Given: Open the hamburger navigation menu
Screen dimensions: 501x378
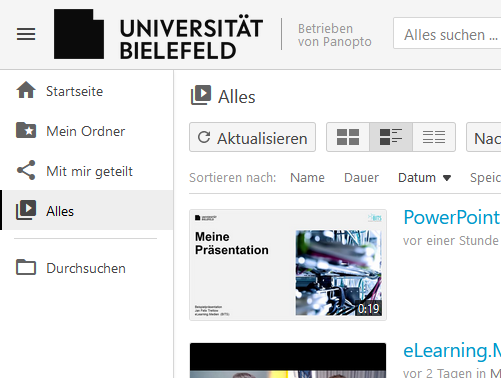Looking at the screenshot, I should point(26,34).
